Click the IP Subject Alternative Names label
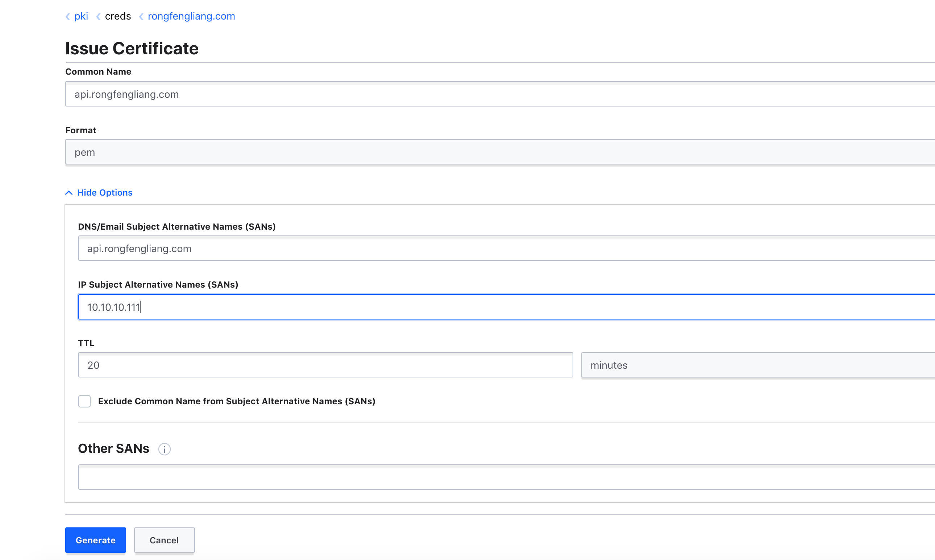935x560 pixels. (x=158, y=285)
